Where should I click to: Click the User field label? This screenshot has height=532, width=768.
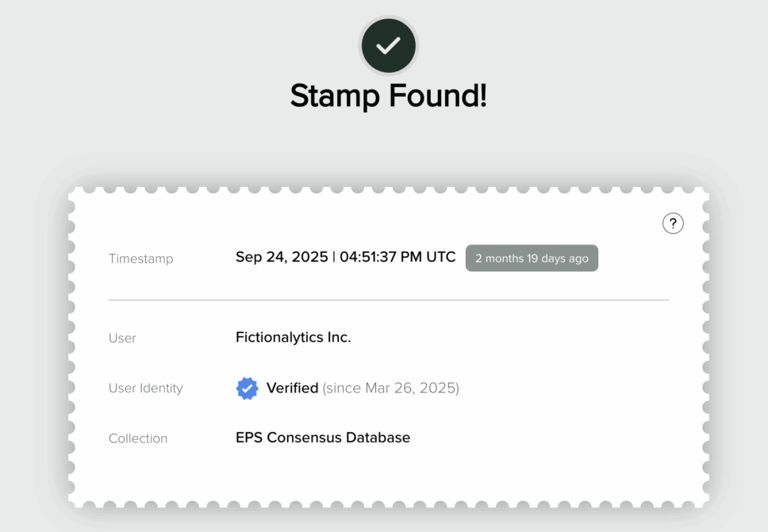[x=122, y=338]
